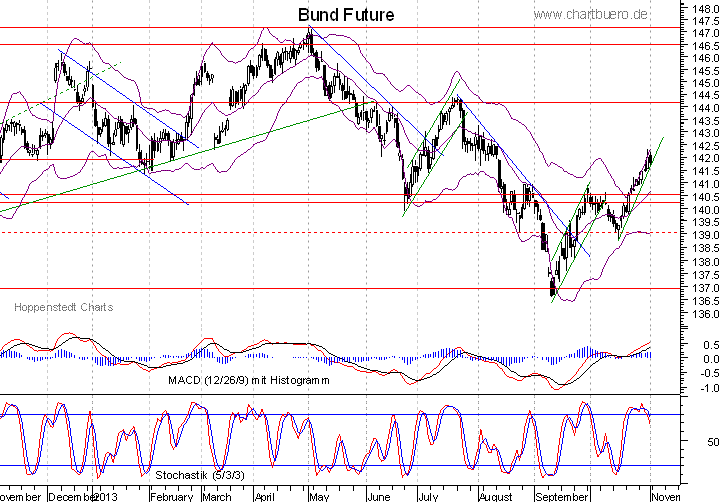
Task: Click the "August" month label
Action: 496,497
